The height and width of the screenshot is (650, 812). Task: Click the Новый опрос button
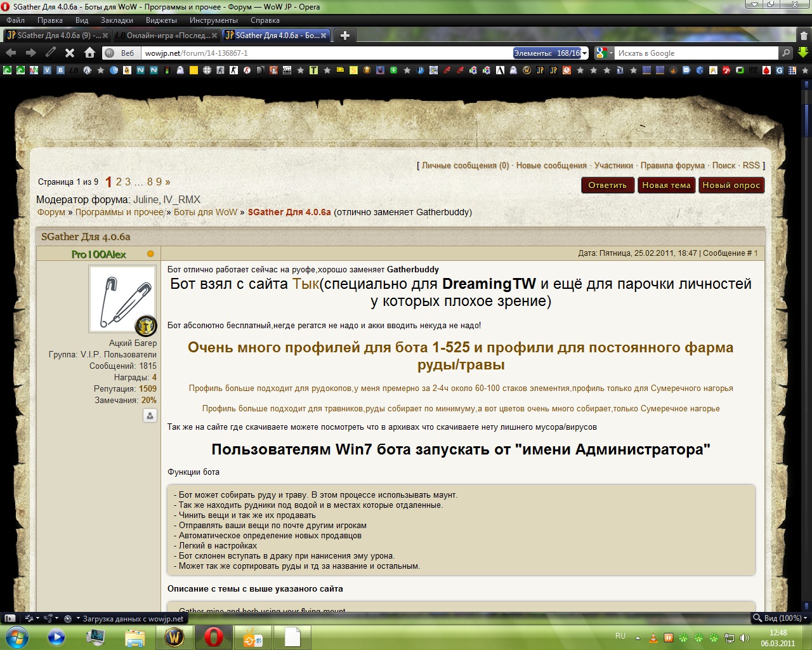point(731,185)
